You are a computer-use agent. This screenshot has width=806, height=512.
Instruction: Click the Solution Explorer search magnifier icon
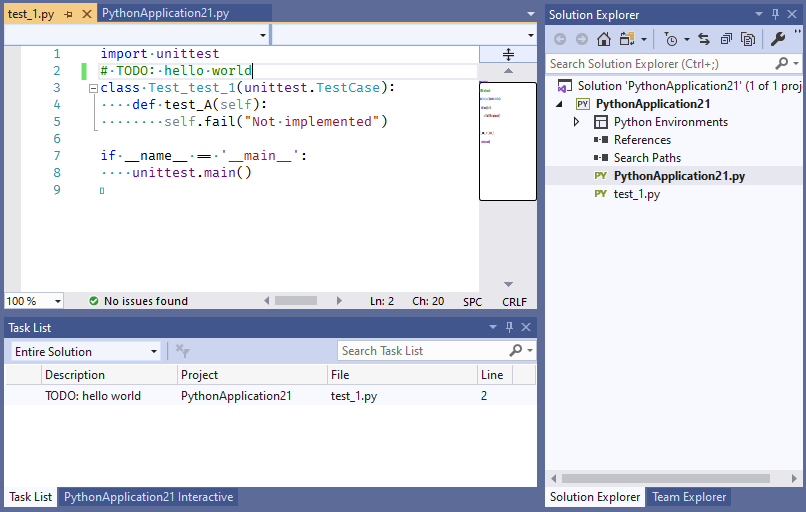coord(781,63)
